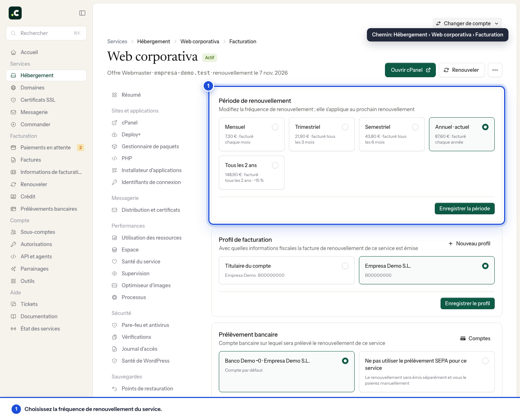Open Résumé in the service menu
This screenshot has height=420, width=520.
[131, 95]
